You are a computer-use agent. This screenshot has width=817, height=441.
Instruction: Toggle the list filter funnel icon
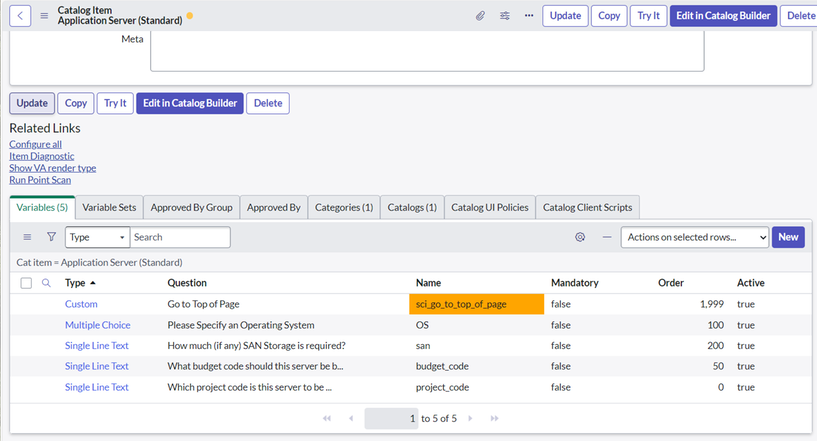[x=51, y=237]
